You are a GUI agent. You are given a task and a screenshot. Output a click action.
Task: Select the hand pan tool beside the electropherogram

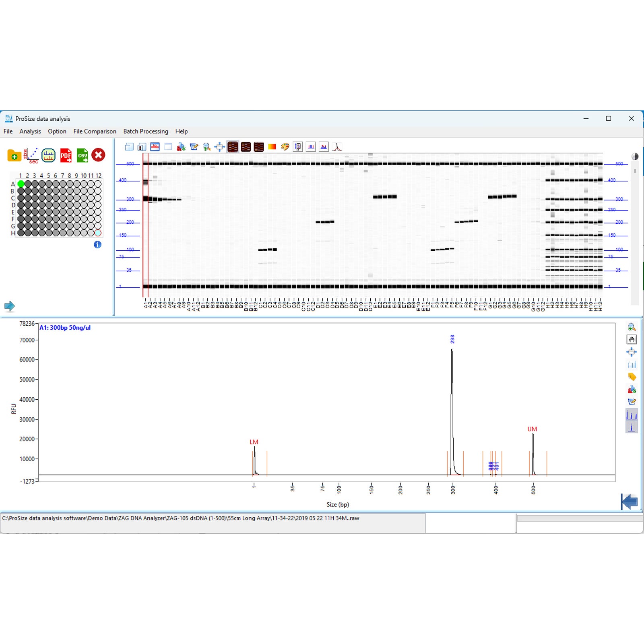point(632,340)
